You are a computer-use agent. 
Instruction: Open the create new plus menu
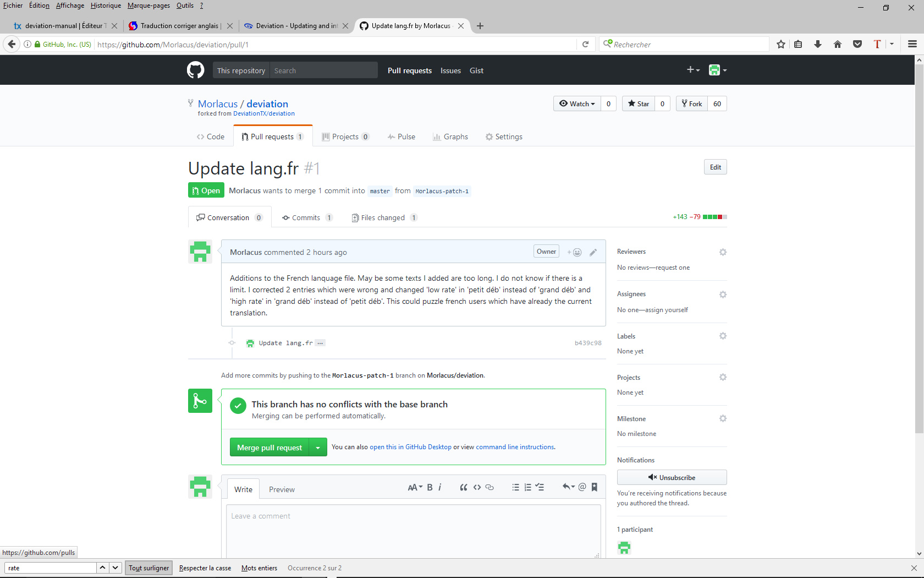point(693,70)
